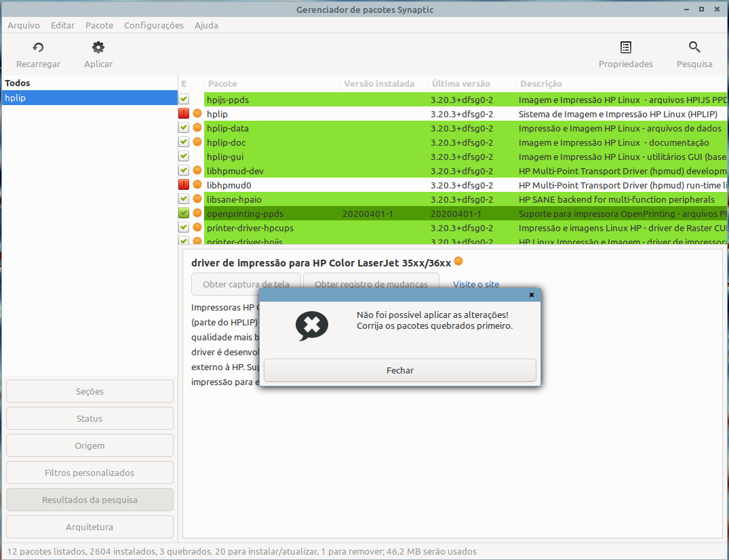Viewport: 729px width, 560px height.
Task: Click installed version 20200401-1 cell
Action: click(368, 214)
